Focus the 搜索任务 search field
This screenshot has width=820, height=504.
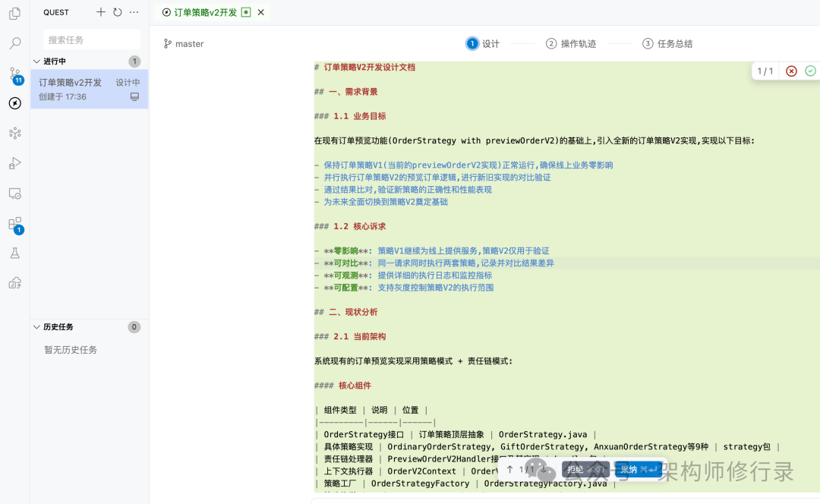[92, 39]
